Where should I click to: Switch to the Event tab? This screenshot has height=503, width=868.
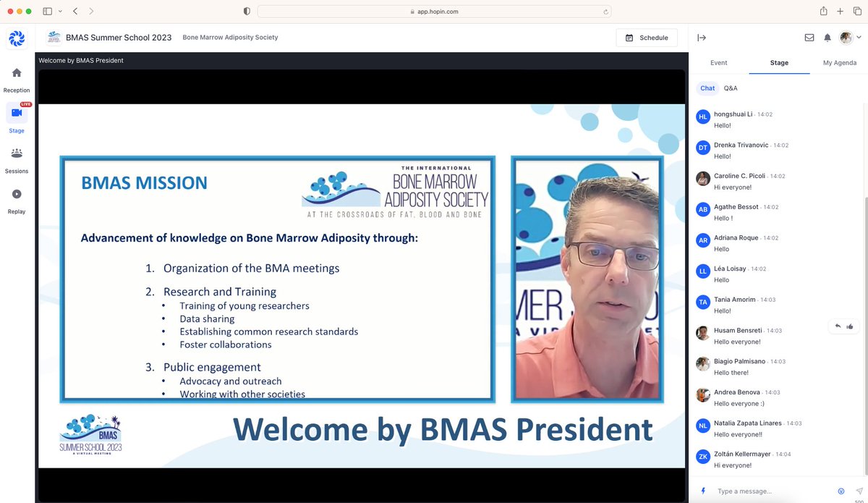click(718, 63)
